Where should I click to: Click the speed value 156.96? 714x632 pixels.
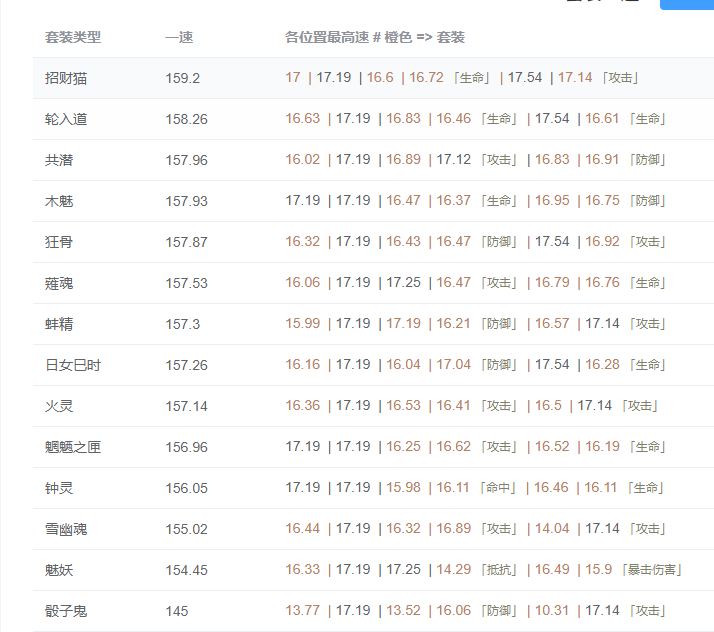tap(186, 447)
